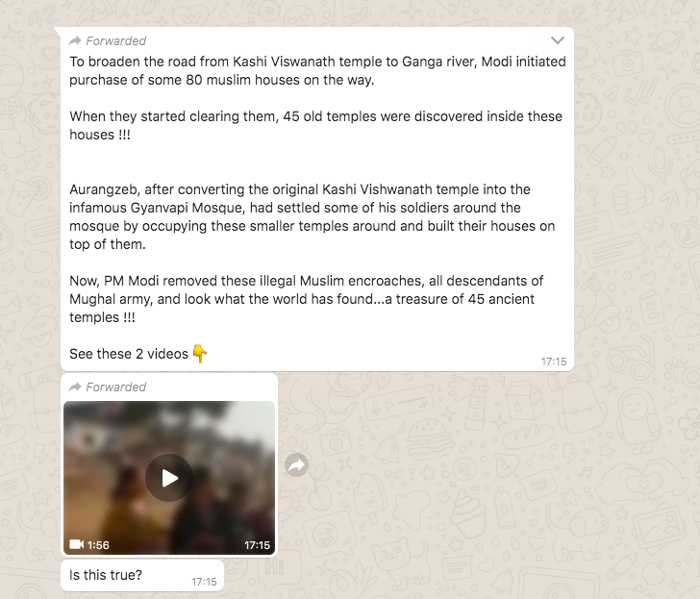
Task: Select the "Is this true?" message bubble
Action: click(142, 575)
